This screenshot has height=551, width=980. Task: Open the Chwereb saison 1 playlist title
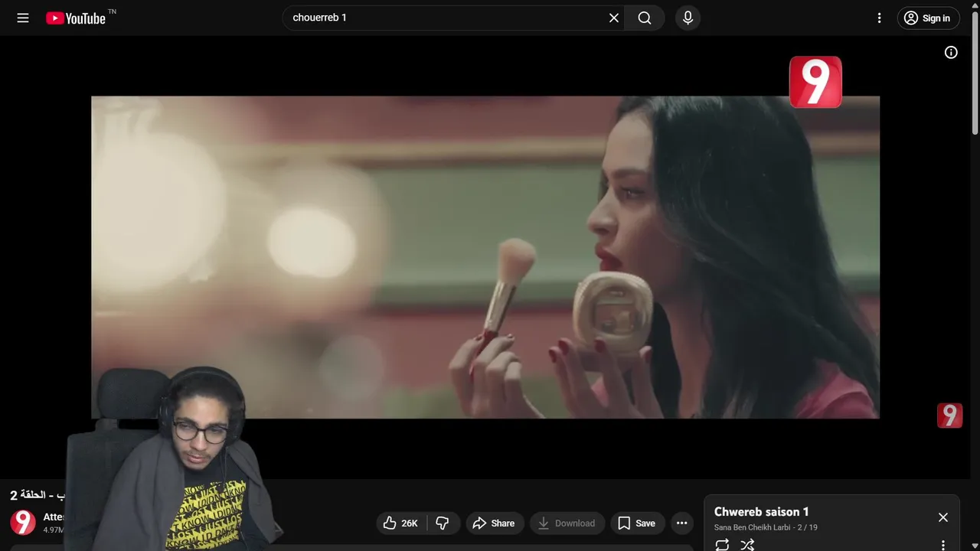pos(762,512)
